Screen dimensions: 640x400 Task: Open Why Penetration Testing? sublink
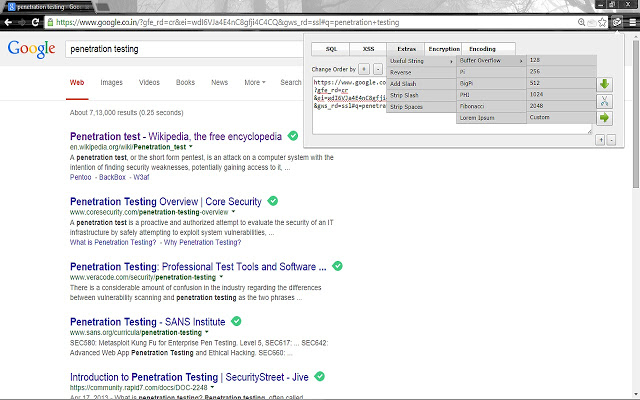coord(202,242)
